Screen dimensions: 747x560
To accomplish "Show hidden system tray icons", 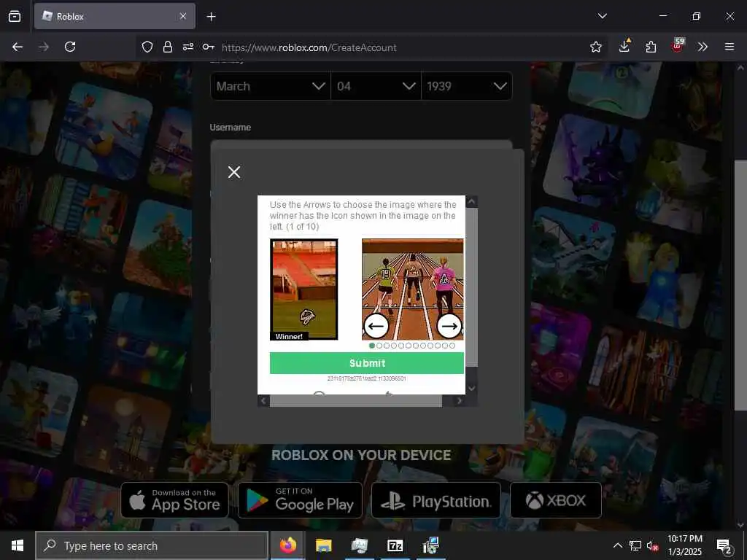I will (617, 545).
